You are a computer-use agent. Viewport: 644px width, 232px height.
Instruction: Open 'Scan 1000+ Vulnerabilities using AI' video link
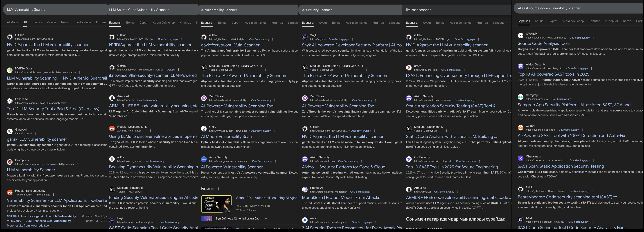267,198
